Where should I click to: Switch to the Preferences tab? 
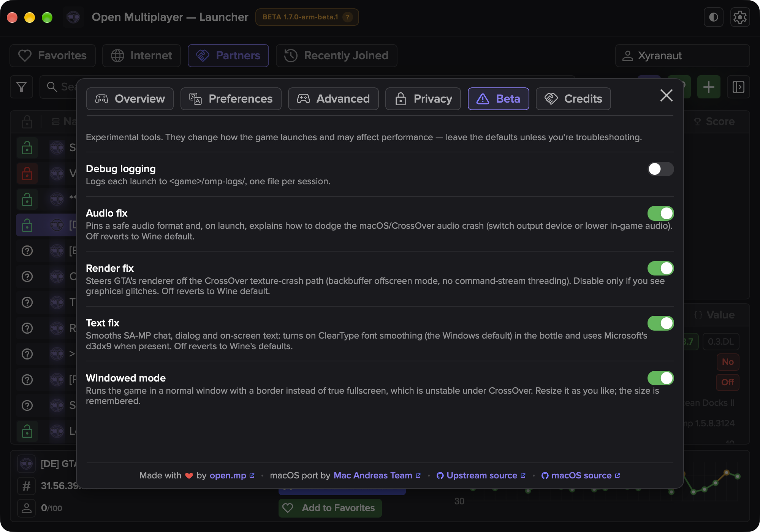231,99
